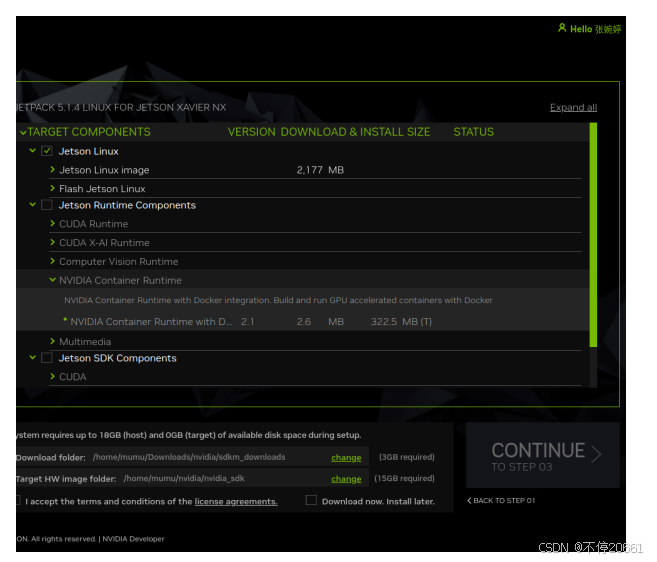
Task: Click the 322.5 MB (T) value
Action: pyautogui.click(x=401, y=322)
